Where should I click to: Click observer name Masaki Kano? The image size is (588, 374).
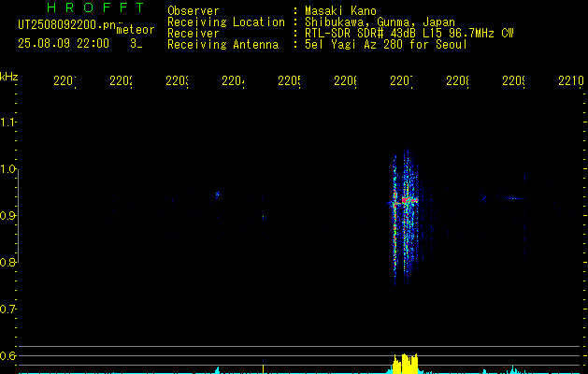coord(340,11)
